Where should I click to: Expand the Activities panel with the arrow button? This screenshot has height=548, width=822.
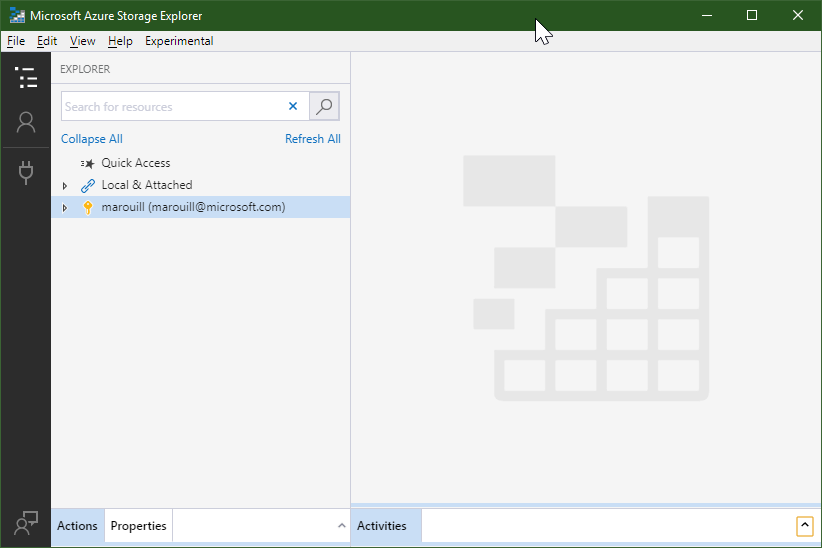click(x=804, y=525)
